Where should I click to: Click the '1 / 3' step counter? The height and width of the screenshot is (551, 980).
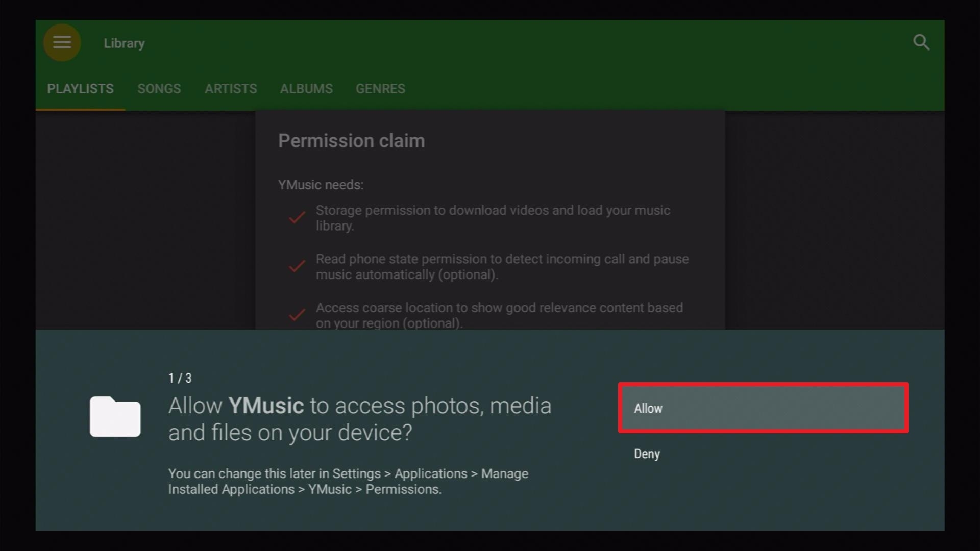[180, 378]
